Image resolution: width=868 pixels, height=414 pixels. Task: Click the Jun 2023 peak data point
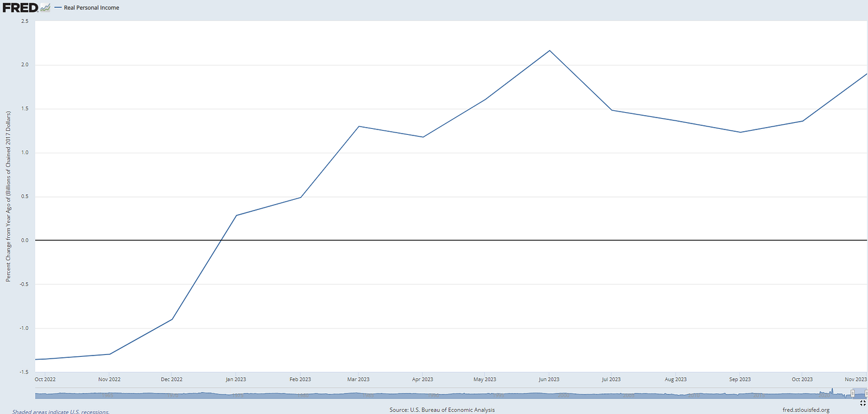[x=549, y=50]
